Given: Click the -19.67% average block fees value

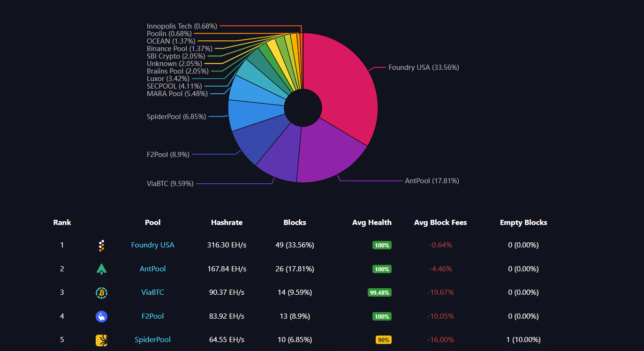Looking at the screenshot, I should pos(440,292).
